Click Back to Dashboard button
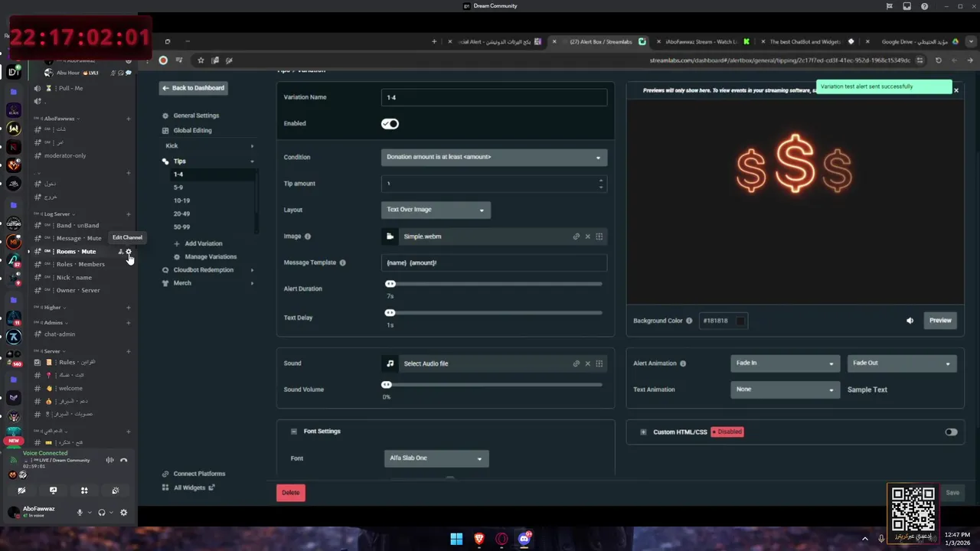Viewport: 980px width, 551px height. pyautogui.click(x=193, y=88)
